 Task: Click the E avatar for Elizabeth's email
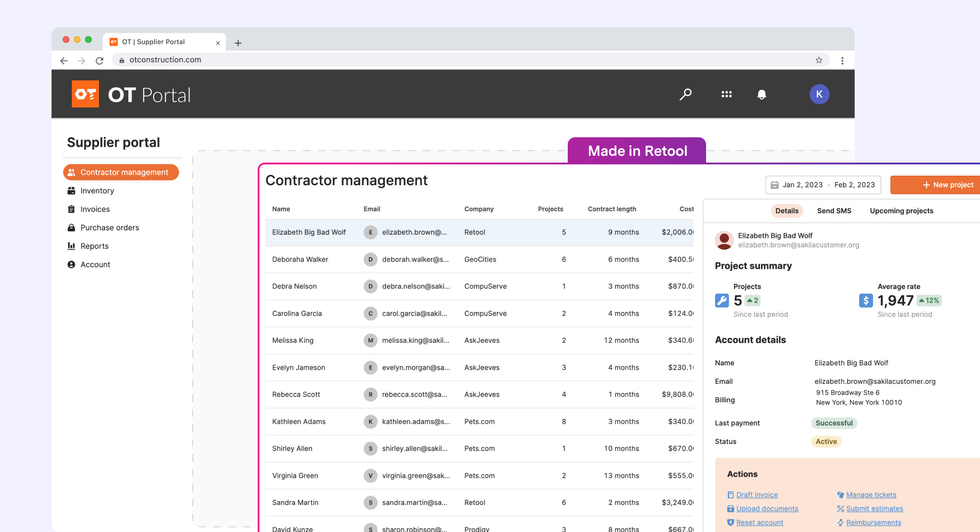click(371, 232)
